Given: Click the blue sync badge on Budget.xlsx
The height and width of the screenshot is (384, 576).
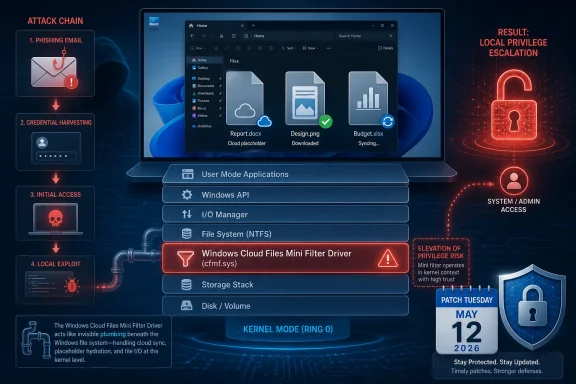Looking at the screenshot, I should tap(388, 121).
